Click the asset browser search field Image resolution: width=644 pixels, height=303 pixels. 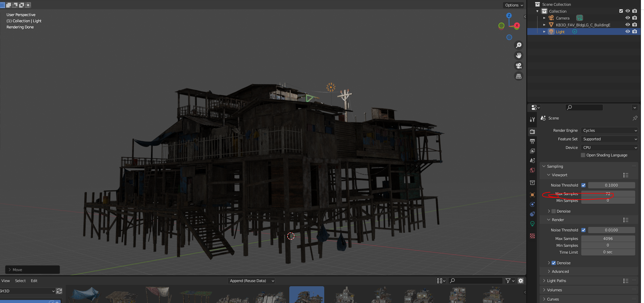[476, 281]
